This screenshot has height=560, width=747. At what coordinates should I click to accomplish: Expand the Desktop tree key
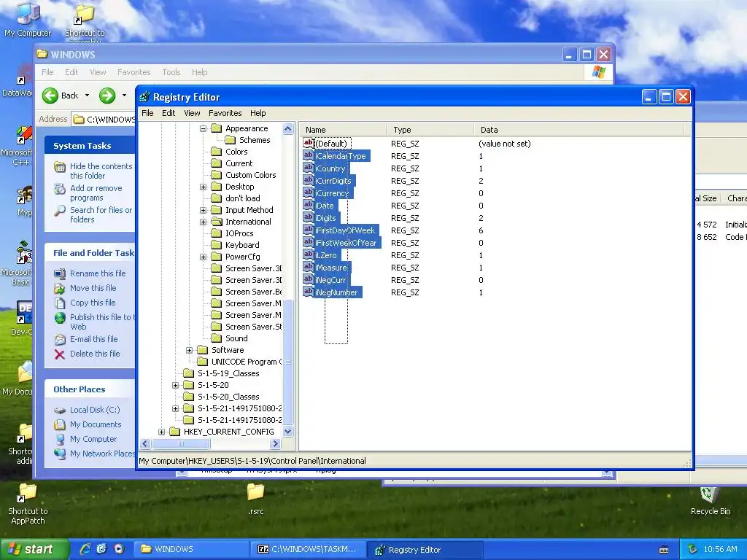click(x=203, y=187)
